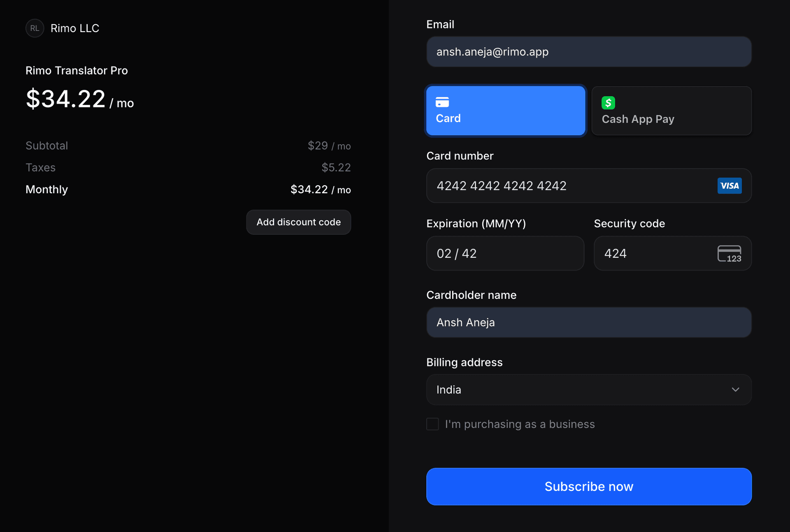Click the cardholder name field showing Ansh Aneja

pyautogui.click(x=588, y=322)
